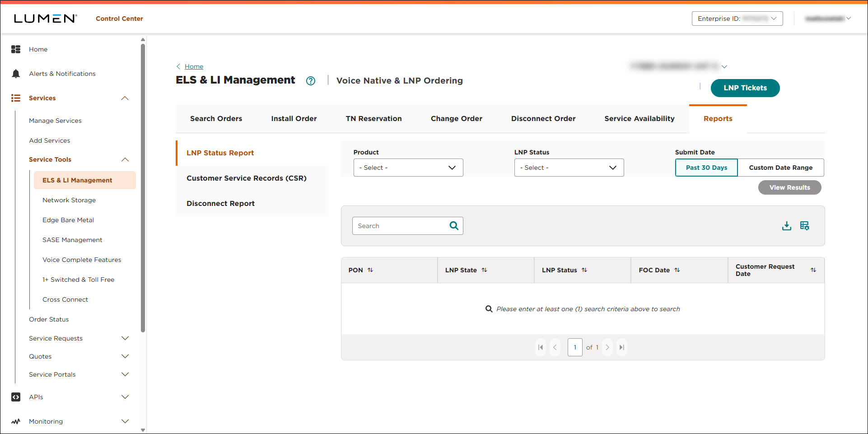Toggle the PON column sort arrows
The width and height of the screenshot is (868, 434).
click(370, 270)
